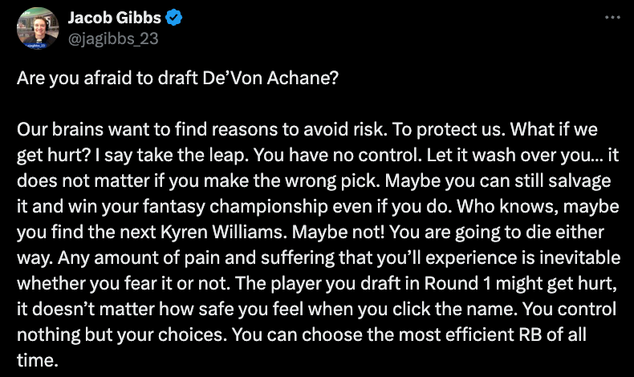Click the phrase 'take the leap'
The height and width of the screenshot is (377, 634).
[x=191, y=155]
